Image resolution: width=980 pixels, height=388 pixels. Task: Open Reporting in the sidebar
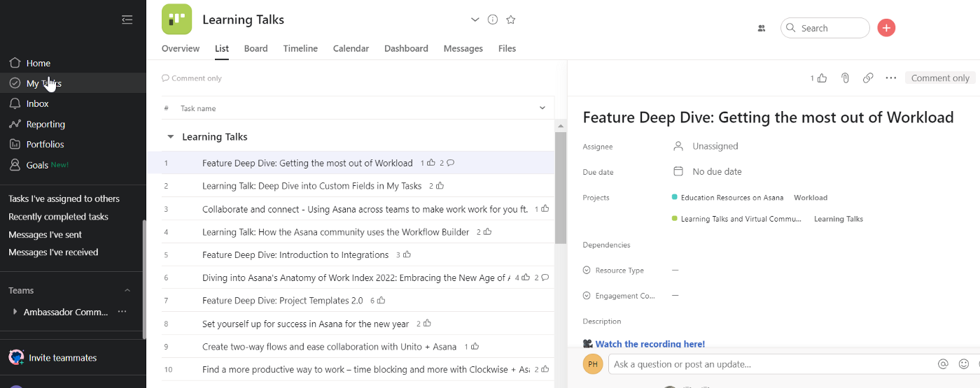click(x=45, y=124)
